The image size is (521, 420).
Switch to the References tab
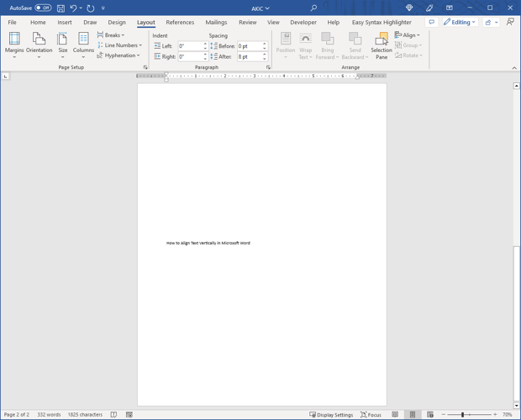click(x=180, y=23)
